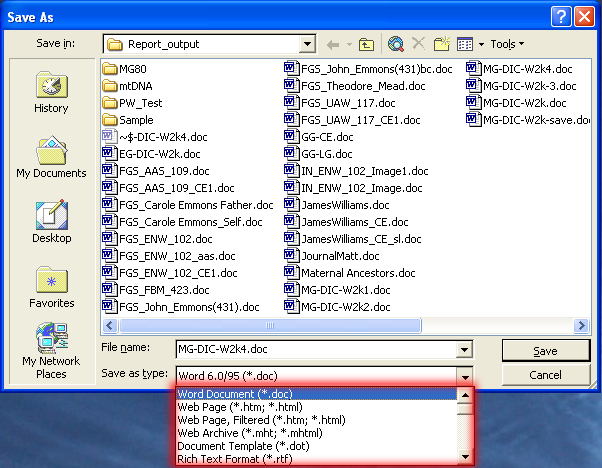Screen dimensions: 602x468
Task: Select GG-CE.doc file
Action: pyautogui.click(x=319, y=137)
